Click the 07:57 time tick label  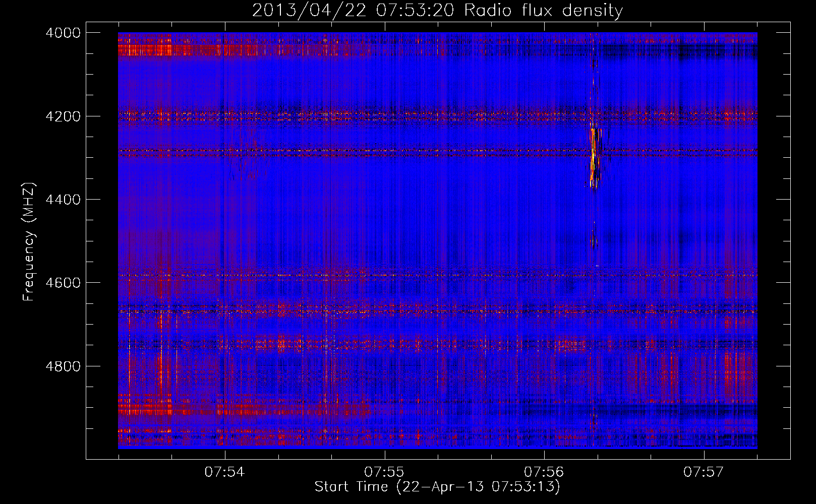(704, 472)
